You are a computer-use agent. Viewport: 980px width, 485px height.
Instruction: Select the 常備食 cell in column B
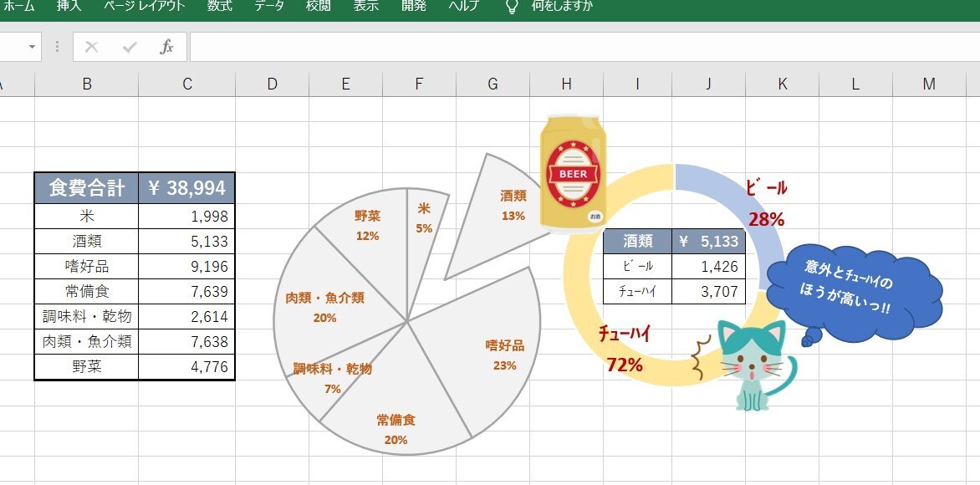(x=86, y=291)
